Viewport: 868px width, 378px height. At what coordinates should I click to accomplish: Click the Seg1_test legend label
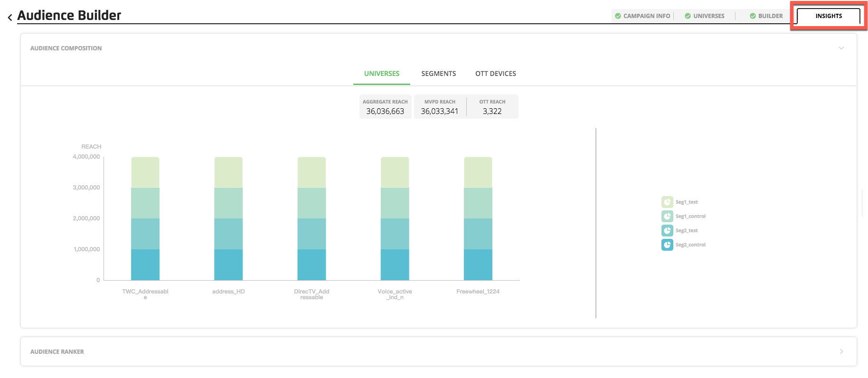pyautogui.click(x=687, y=202)
